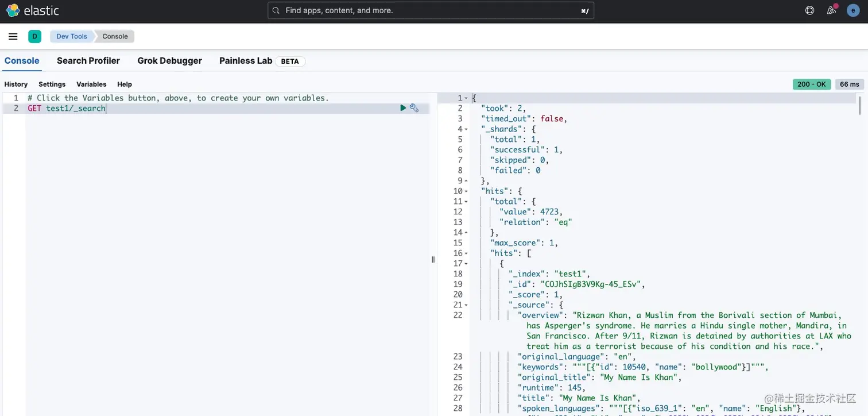Place cursor on GET test1/_search request line
The image size is (868, 416).
(x=67, y=109)
